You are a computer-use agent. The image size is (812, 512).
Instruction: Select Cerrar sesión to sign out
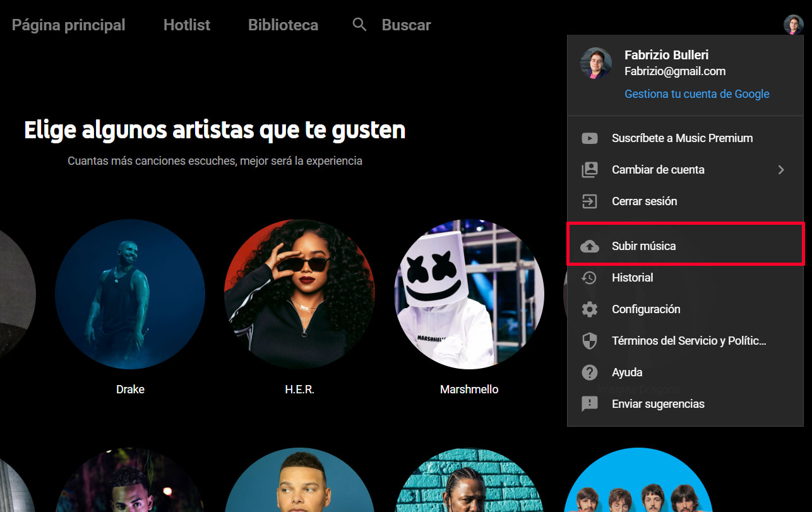[686, 201]
